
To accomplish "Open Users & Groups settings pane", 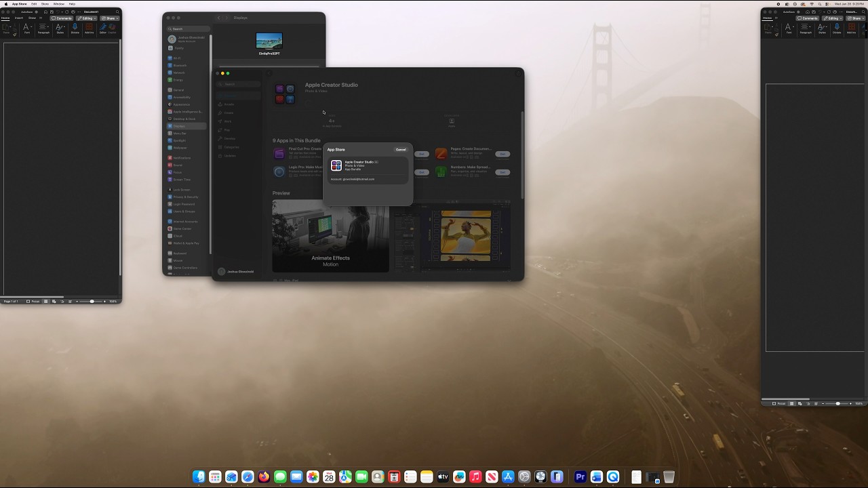I will pos(188,211).
